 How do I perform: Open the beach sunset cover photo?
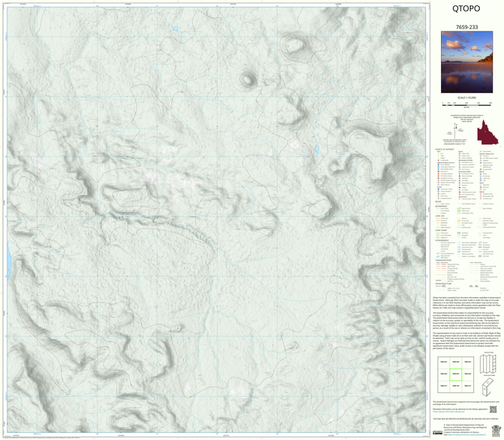[x=467, y=62]
